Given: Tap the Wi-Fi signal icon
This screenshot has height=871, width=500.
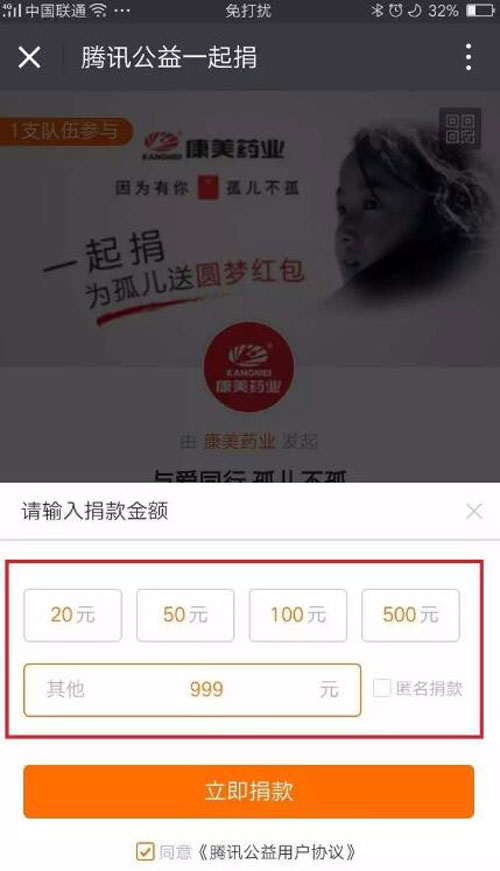Looking at the screenshot, I should (x=98, y=10).
